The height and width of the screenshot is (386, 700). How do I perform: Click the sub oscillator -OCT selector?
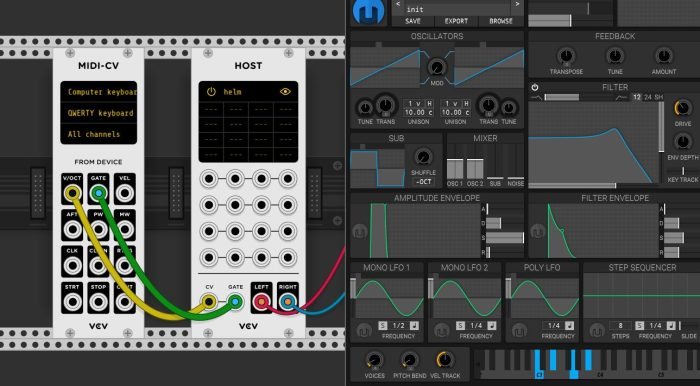click(422, 182)
